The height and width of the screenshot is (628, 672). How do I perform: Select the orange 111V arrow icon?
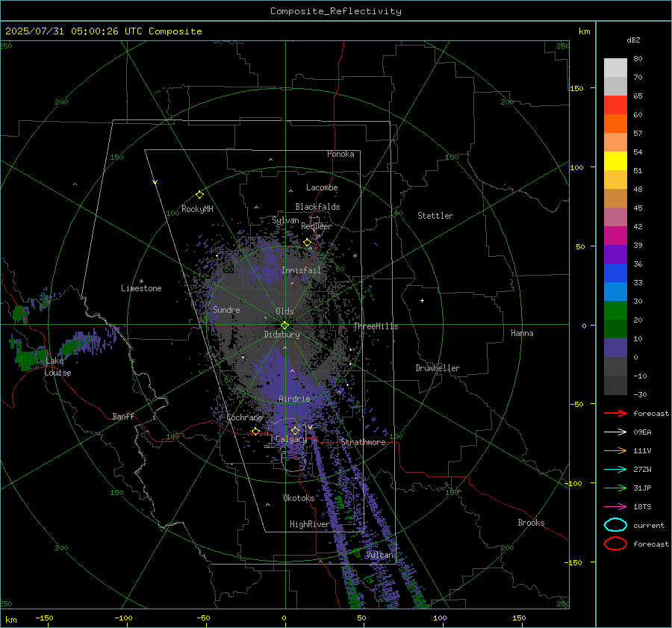click(615, 450)
